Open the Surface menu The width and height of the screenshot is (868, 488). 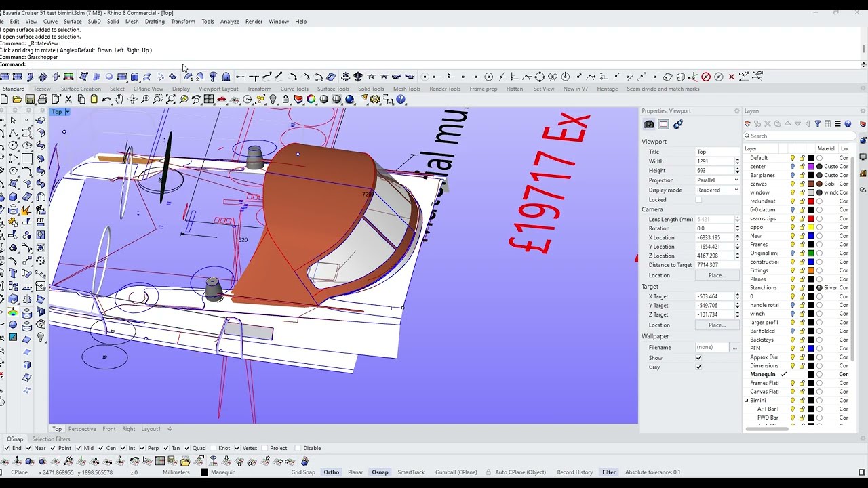point(73,22)
